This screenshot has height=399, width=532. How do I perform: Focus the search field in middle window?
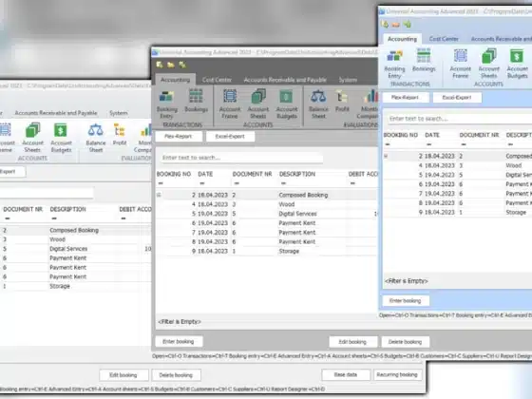point(241,158)
